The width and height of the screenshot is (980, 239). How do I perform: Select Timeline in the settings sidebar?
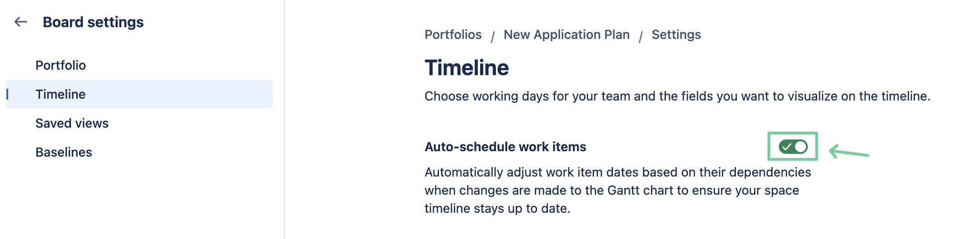(x=61, y=94)
